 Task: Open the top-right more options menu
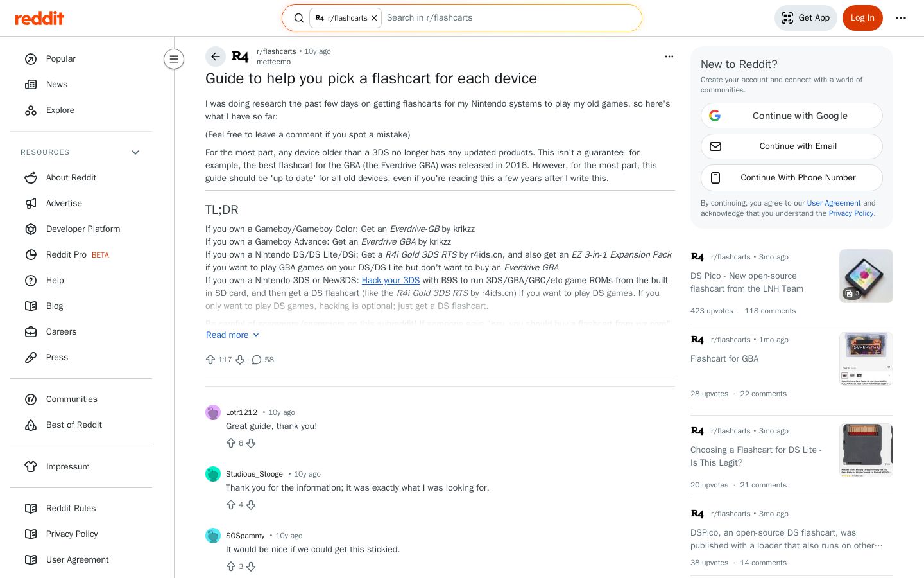(x=901, y=18)
